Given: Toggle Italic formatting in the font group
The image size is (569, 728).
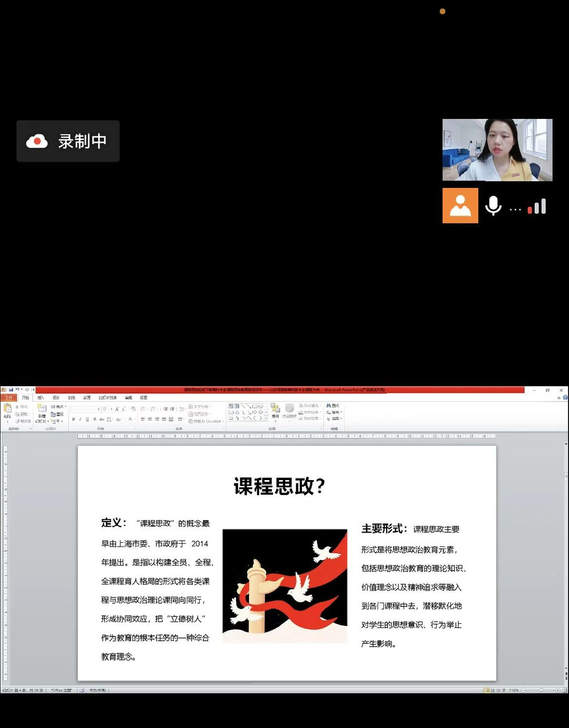Looking at the screenshot, I should (80, 419).
